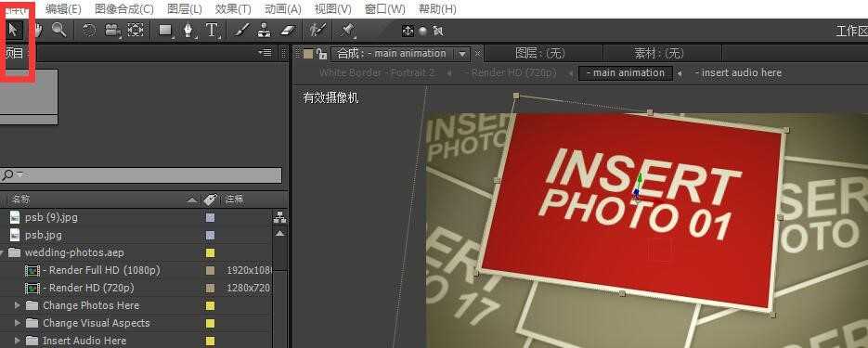Click the wedding-photos.aep folder icon
The height and width of the screenshot is (348, 868).
pos(15,252)
